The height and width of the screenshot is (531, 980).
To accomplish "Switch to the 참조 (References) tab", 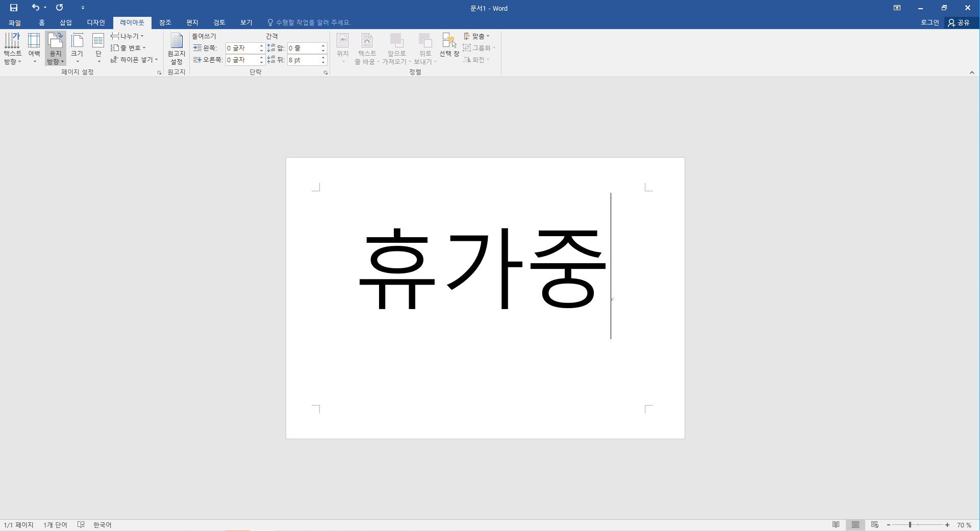I will pos(165,22).
